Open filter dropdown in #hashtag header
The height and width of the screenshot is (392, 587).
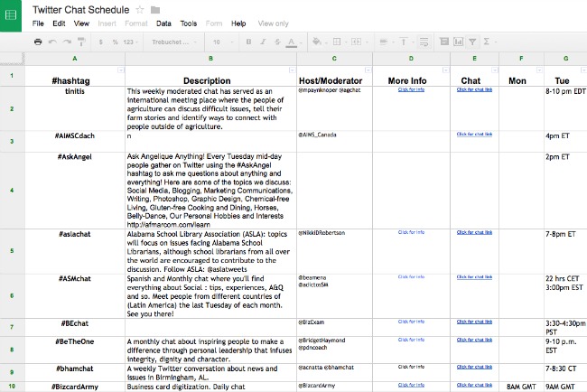coord(120,70)
